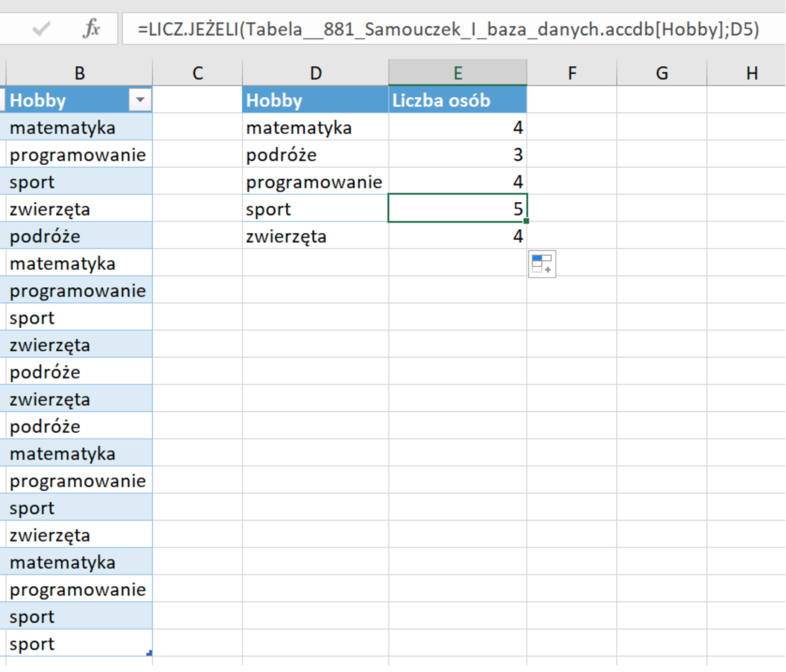Select the count cell showing 3
The width and height of the screenshot is (786, 672).
pyautogui.click(x=457, y=154)
